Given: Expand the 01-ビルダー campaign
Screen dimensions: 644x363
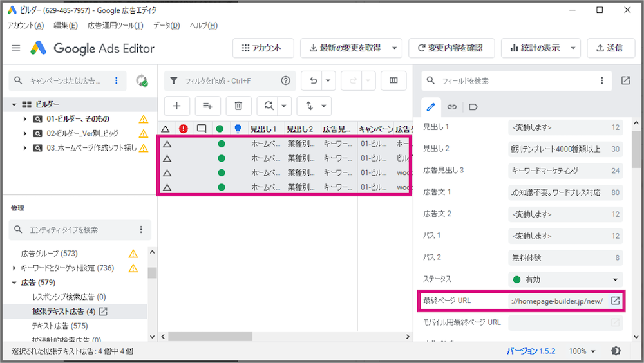Looking at the screenshot, I should [x=25, y=119].
